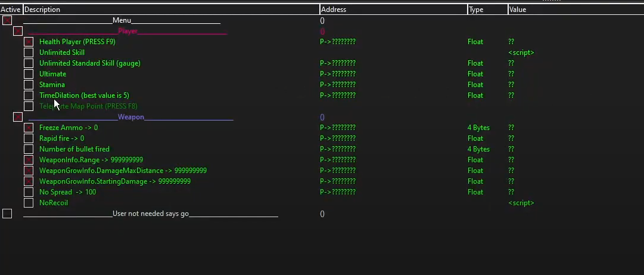Image resolution: width=644 pixels, height=275 pixels.
Task: Click the Value column header
Action: (572, 10)
